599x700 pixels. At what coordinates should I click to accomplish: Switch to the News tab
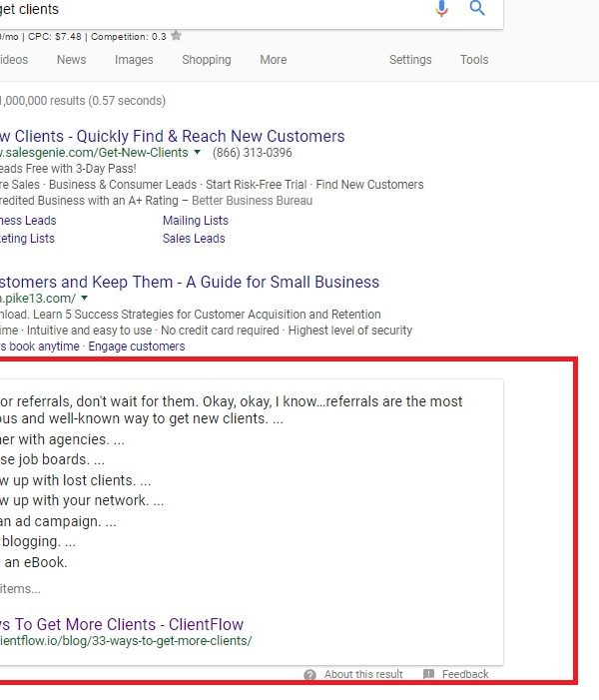coord(72,59)
